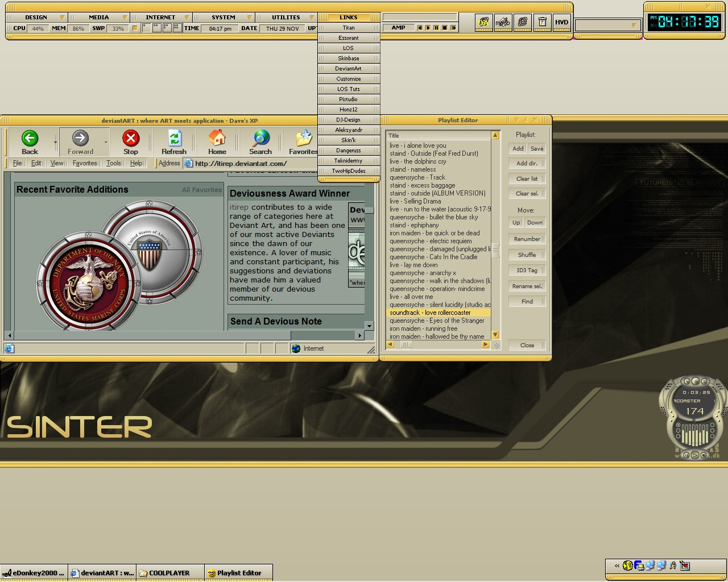Switch to eDonkey2000 taskbar button
This screenshot has width=728, height=582.
(34, 573)
